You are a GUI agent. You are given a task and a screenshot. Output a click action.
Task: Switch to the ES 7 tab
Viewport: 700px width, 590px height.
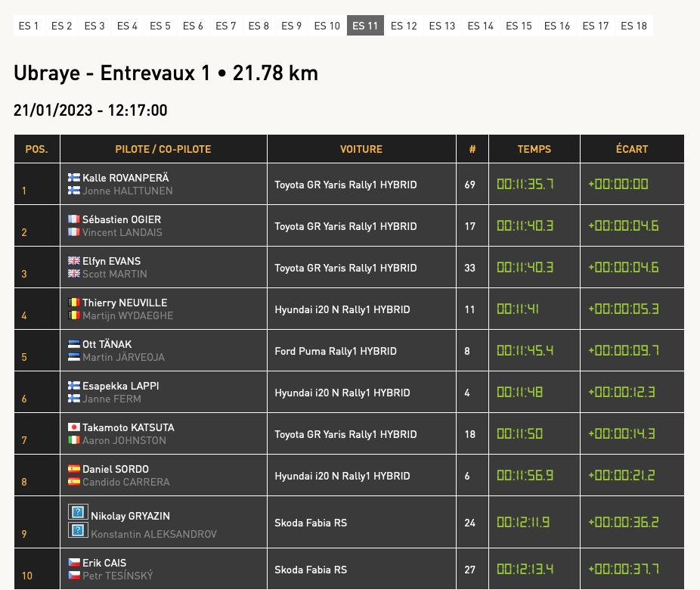point(226,26)
